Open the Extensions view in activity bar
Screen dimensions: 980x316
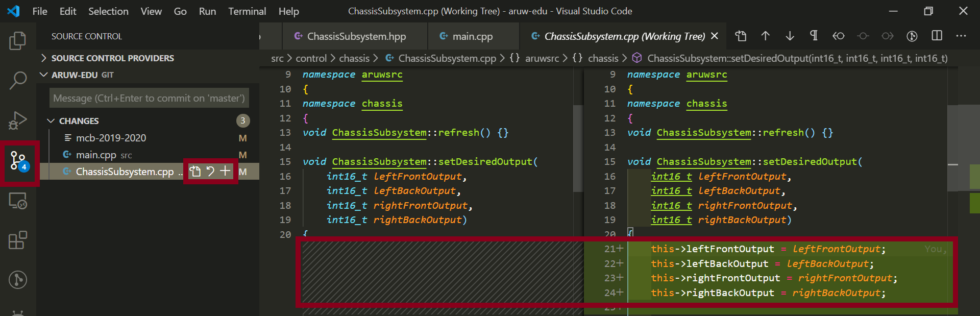point(18,240)
